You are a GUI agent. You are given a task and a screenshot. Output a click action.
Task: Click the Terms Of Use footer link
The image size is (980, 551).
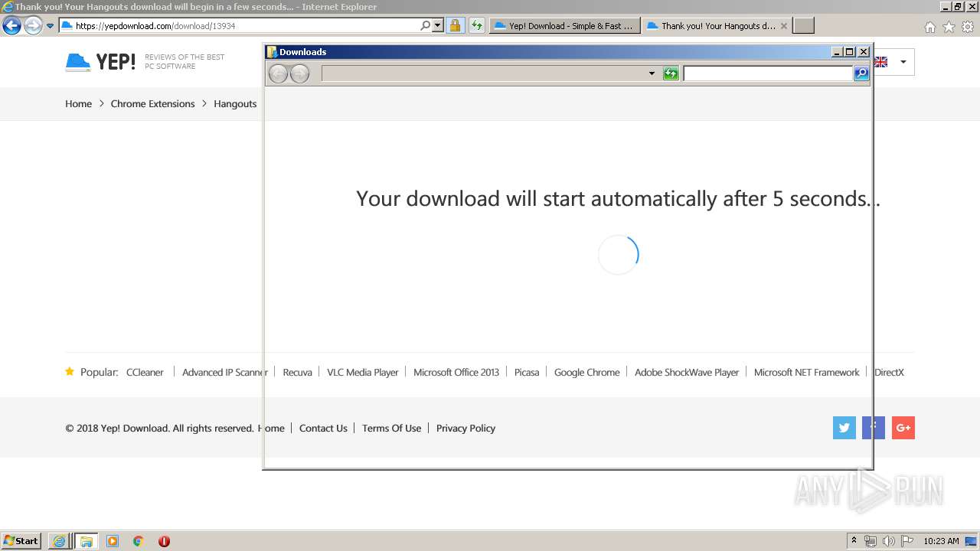pos(391,428)
